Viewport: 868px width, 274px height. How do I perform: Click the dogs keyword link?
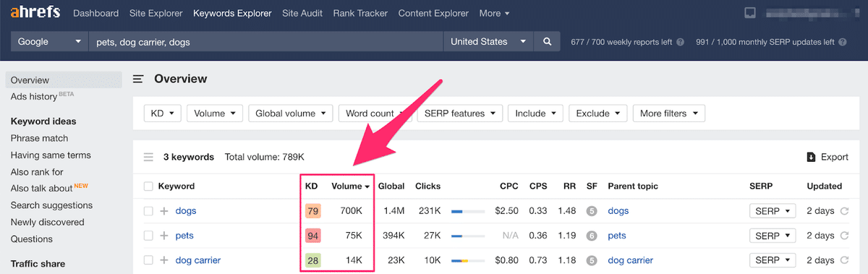tap(186, 211)
